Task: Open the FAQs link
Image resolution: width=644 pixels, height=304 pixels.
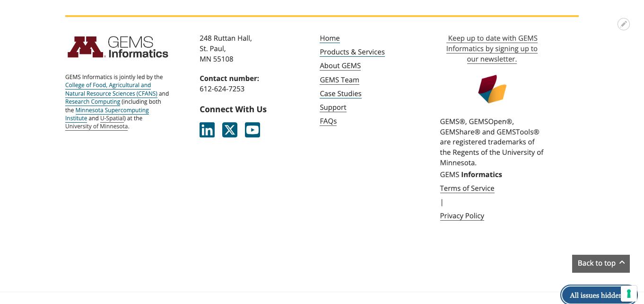Action: point(328,121)
